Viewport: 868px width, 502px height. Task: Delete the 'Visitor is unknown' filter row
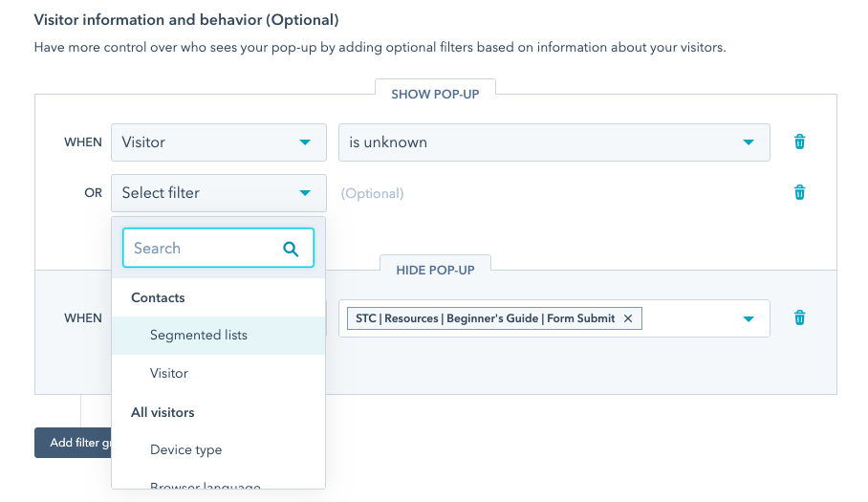click(x=799, y=142)
